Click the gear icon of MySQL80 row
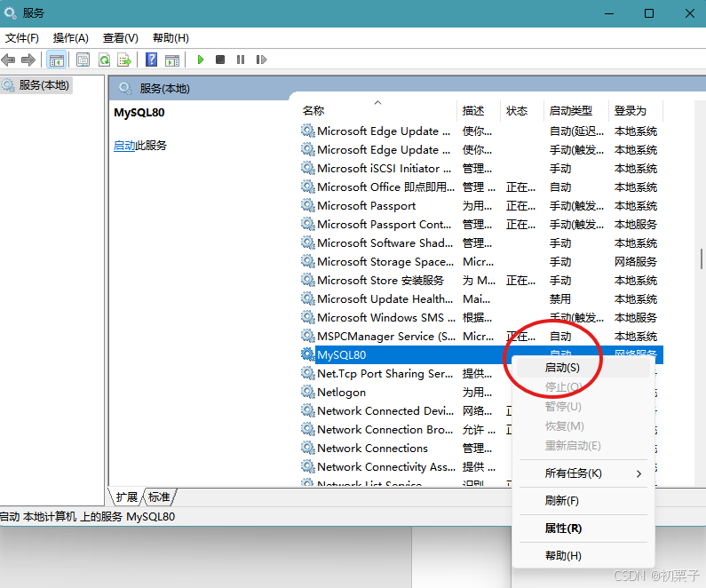This screenshot has height=588, width=706. pyautogui.click(x=308, y=354)
